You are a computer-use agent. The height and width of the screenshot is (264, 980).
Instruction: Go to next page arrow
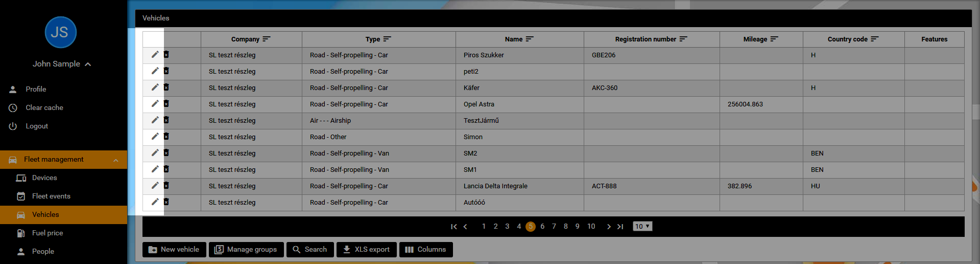(x=608, y=227)
